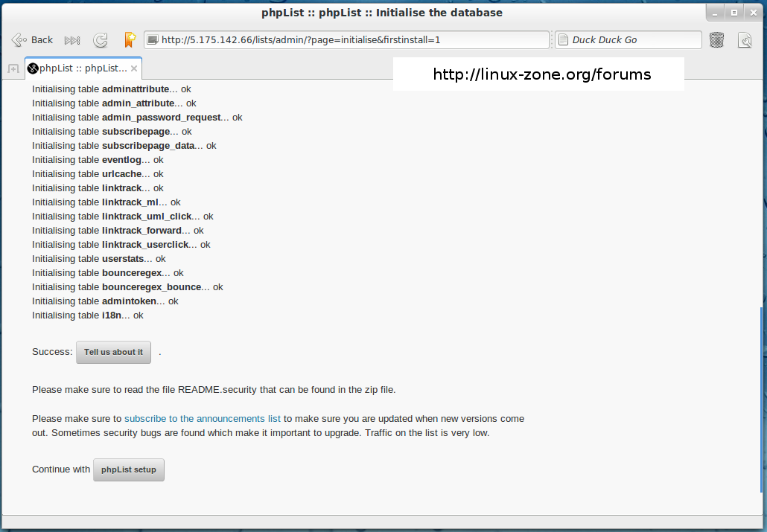Click the vertical page scrollbar
This screenshot has height=532, width=767.
tap(760, 394)
